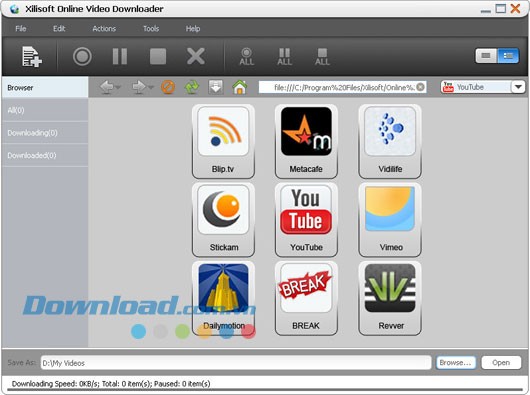Delete the selected task with the X icon
530x395 pixels.
(x=196, y=56)
